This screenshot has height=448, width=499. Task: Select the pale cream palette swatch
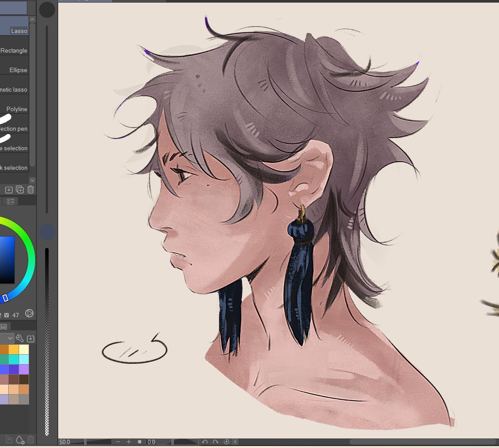pos(24,349)
